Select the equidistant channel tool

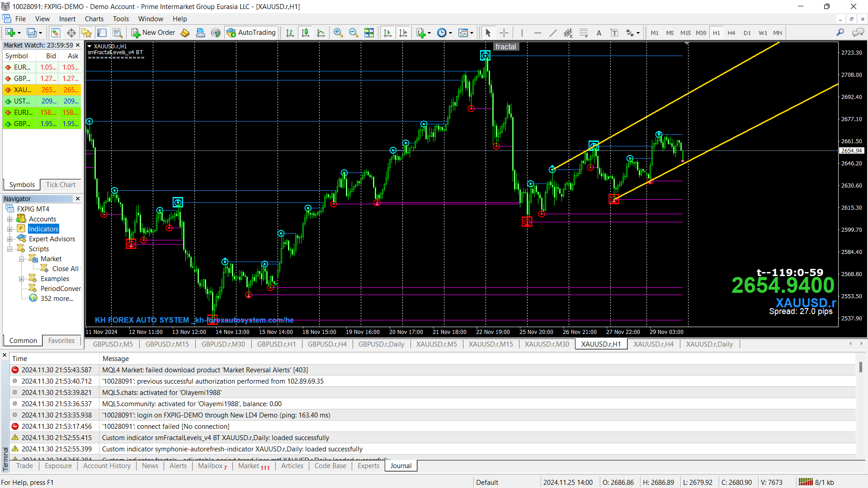(568, 33)
